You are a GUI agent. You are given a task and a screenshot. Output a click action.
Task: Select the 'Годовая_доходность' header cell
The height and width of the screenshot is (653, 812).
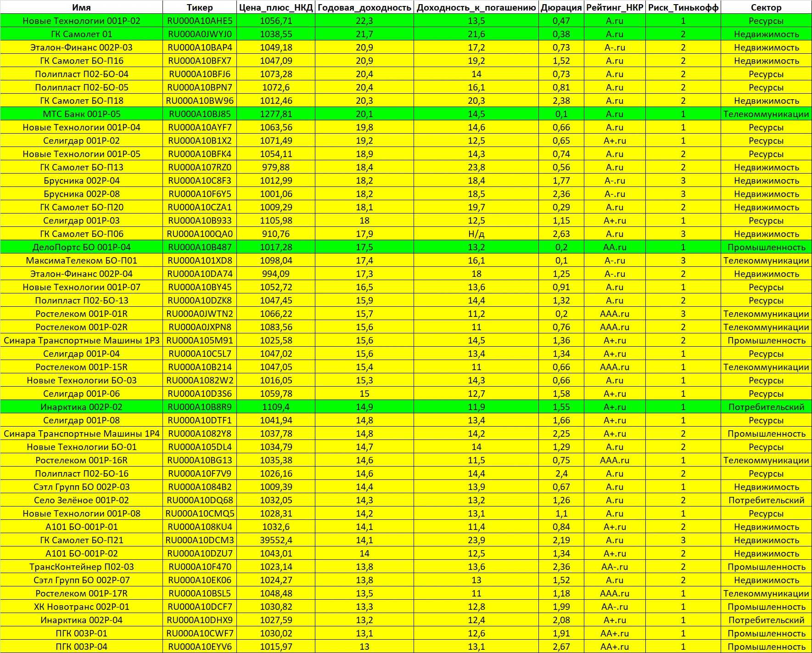364,7
